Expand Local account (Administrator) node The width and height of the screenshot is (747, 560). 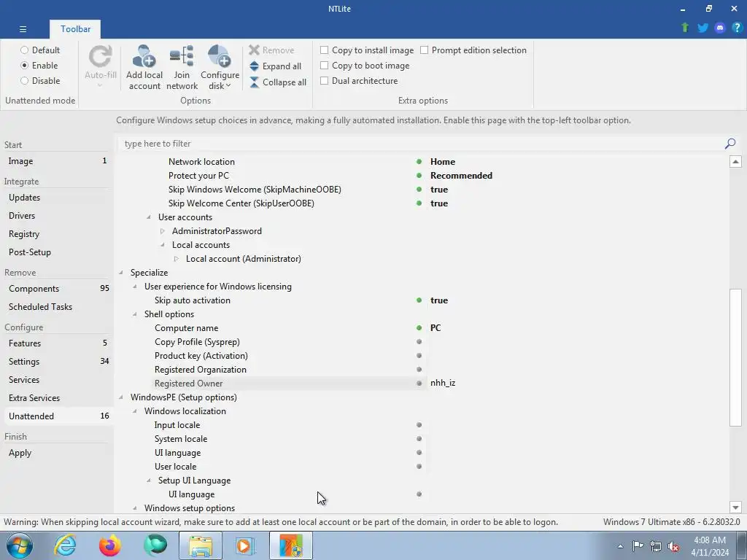[x=177, y=259]
